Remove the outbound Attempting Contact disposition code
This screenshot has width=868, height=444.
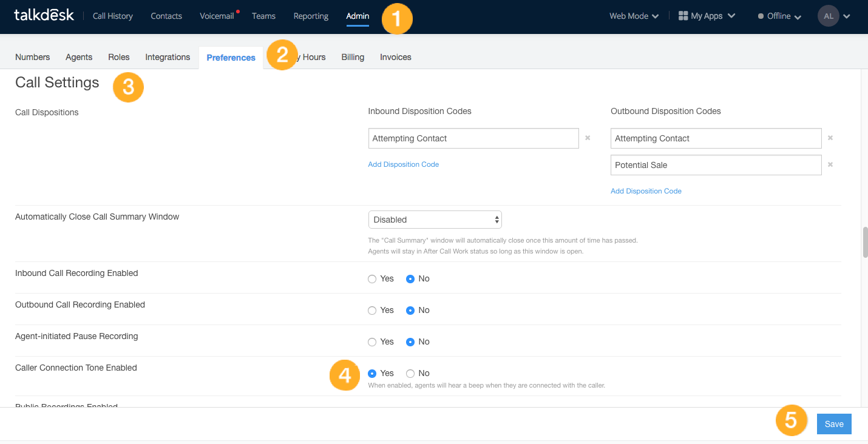[x=830, y=138]
